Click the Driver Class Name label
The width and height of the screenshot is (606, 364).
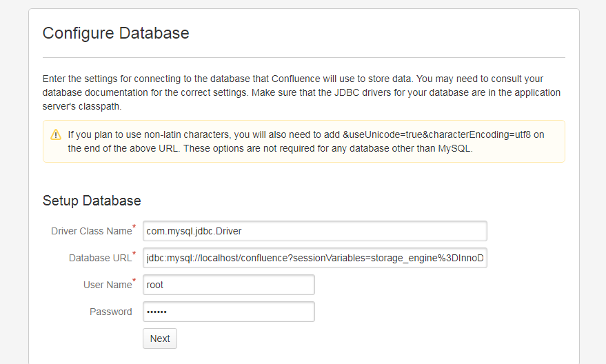point(92,231)
